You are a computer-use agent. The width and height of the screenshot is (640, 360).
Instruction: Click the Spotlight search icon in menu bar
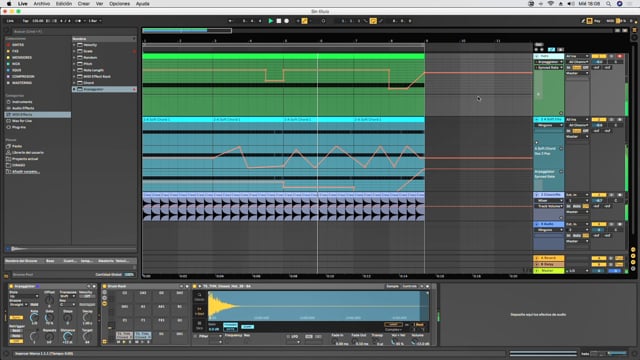point(609,4)
